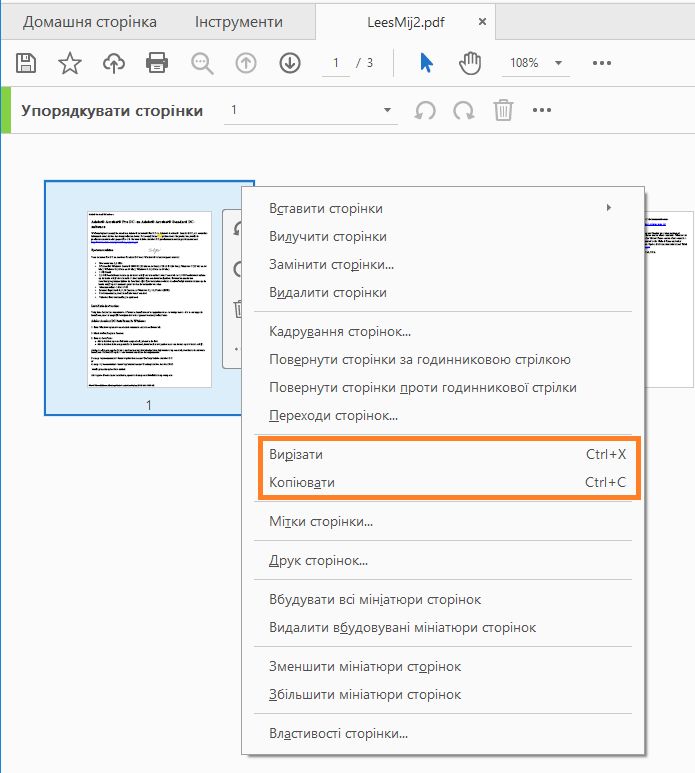
Task: Open more options ellipsis in Organize toolbar
Action: (542, 110)
